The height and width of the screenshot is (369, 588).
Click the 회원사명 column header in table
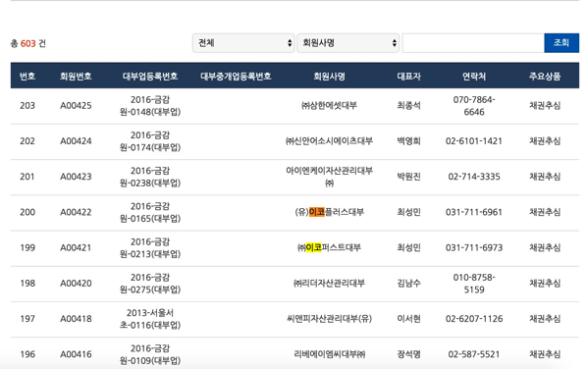click(x=329, y=77)
